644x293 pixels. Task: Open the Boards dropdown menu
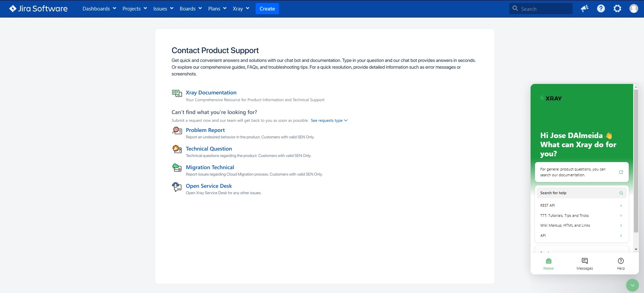click(191, 8)
